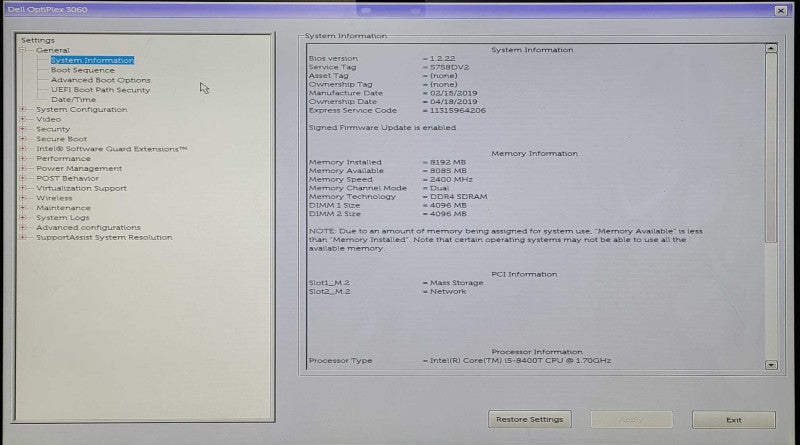Expand the System Logs node
Screen dimensions: 800x445
point(22,217)
